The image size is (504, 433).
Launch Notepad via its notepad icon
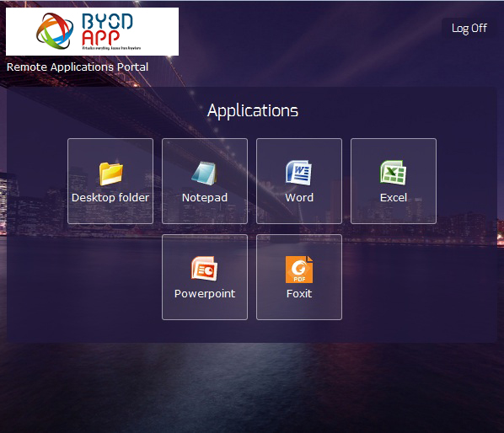pyautogui.click(x=205, y=174)
